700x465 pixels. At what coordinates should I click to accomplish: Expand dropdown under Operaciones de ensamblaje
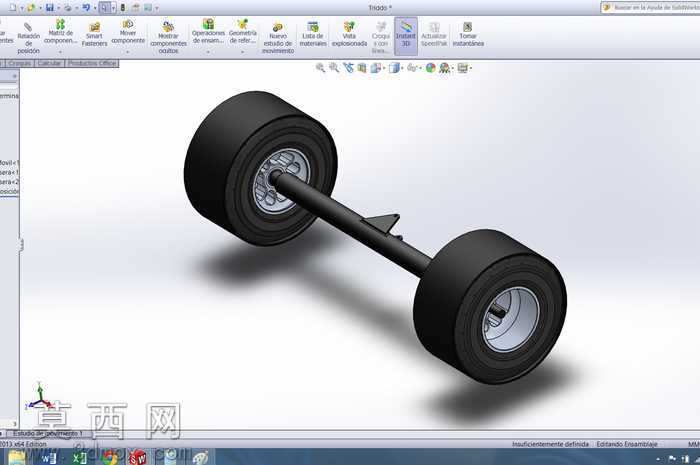point(208,52)
